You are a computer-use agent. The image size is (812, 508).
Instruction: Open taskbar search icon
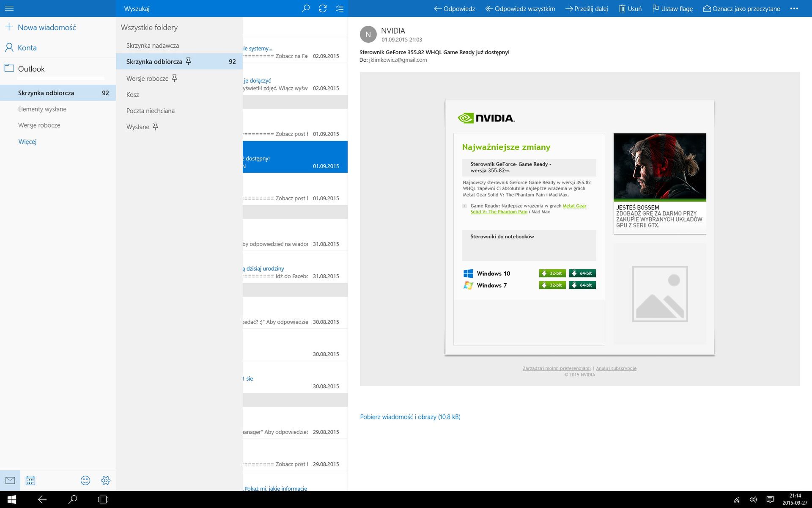[73, 500]
